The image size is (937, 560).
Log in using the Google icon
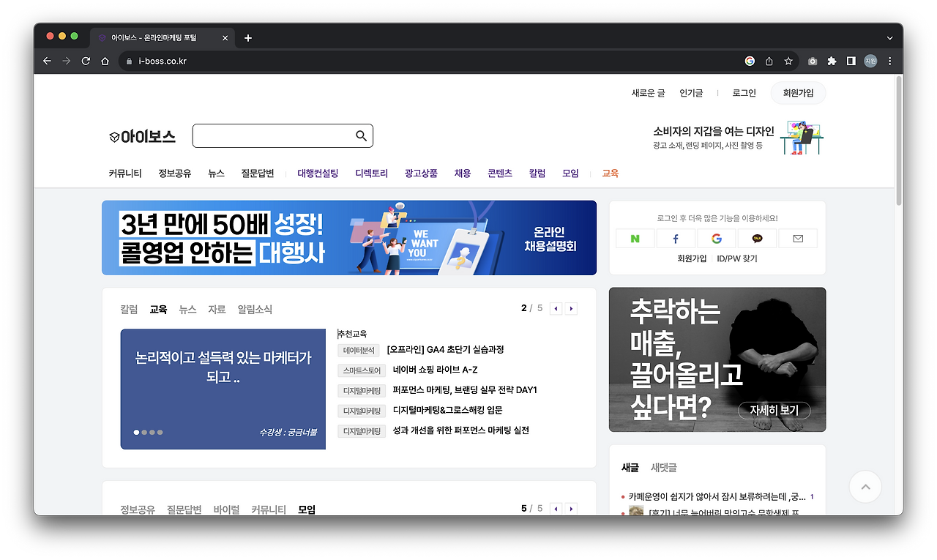coord(716,238)
